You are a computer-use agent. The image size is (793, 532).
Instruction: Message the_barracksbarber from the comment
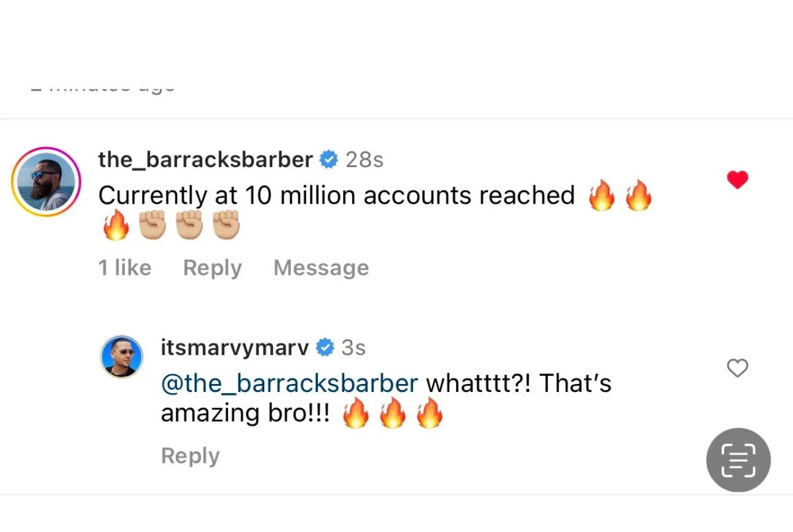pos(321,268)
